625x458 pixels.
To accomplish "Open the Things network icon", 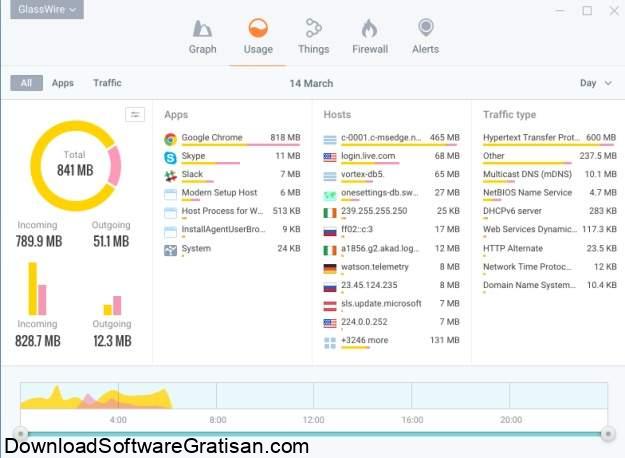I will (x=314, y=28).
